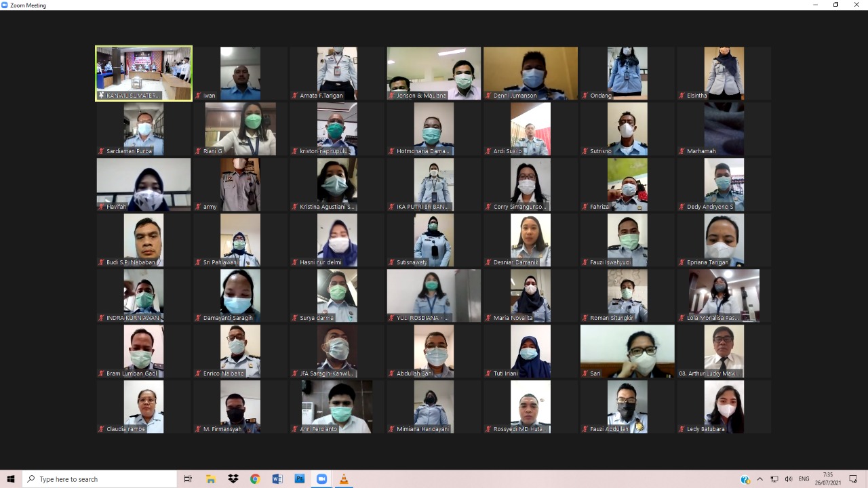Viewport: 868px width, 488px height.
Task: Open File Explorer from the taskbar
Action: (x=211, y=479)
